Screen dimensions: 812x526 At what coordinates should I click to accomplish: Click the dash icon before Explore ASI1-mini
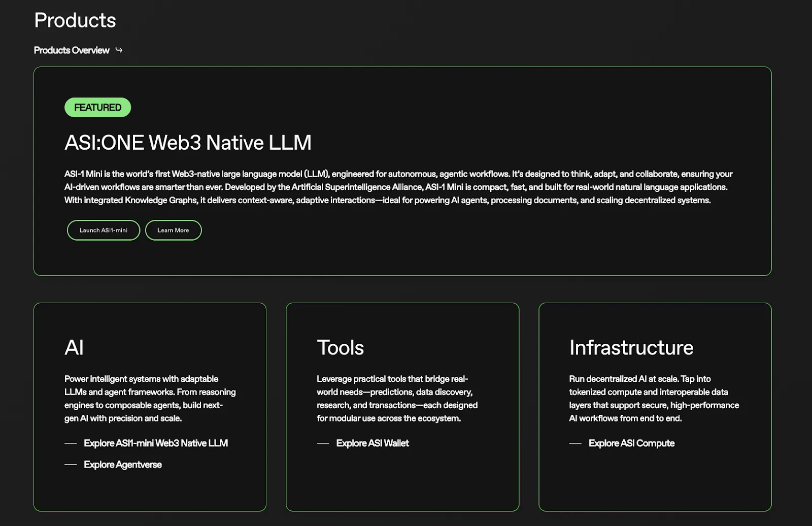pyautogui.click(x=71, y=443)
